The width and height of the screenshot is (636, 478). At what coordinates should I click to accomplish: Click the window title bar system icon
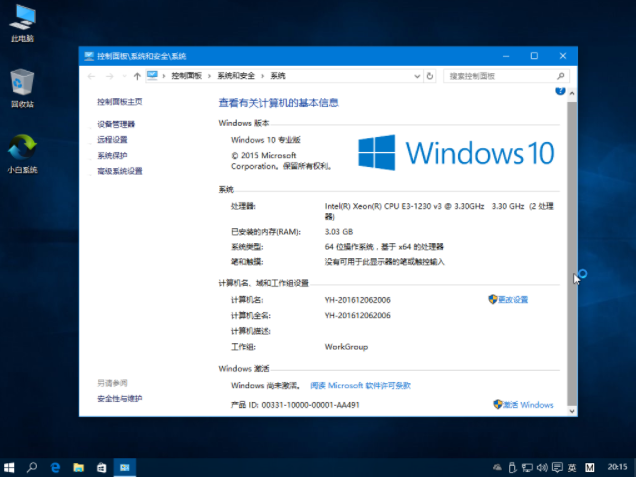[x=89, y=56]
